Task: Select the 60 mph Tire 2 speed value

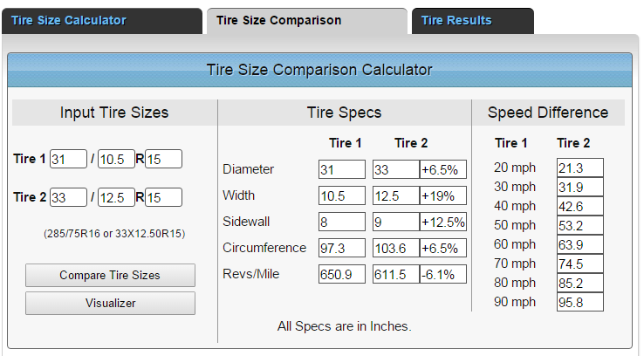Action: (x=580, y=245)
